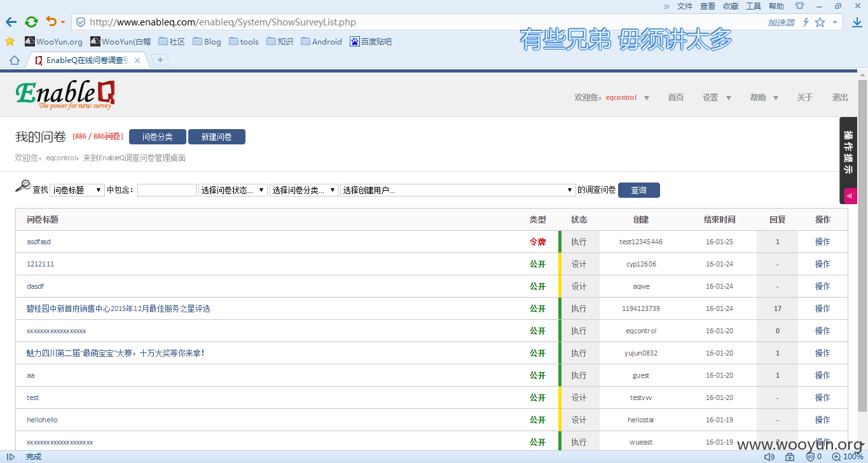868x463 pixels.
Task: Open the 工具 browser menu
Action: 753,6
